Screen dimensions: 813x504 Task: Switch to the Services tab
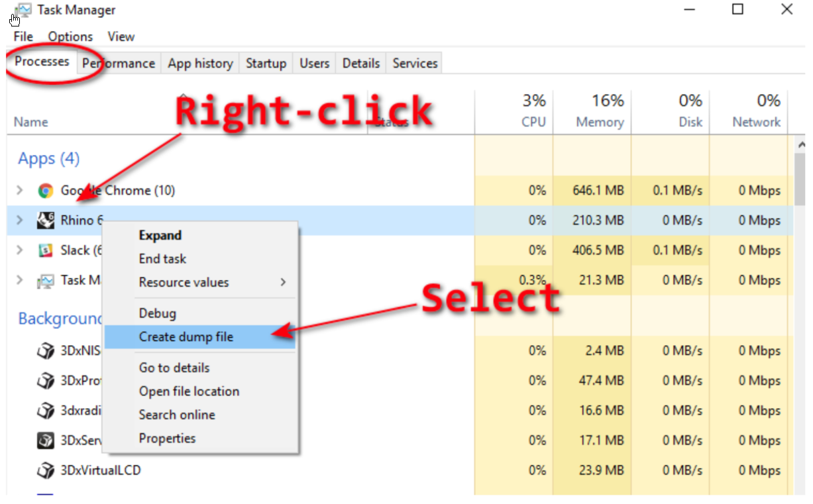pos(415,64)
